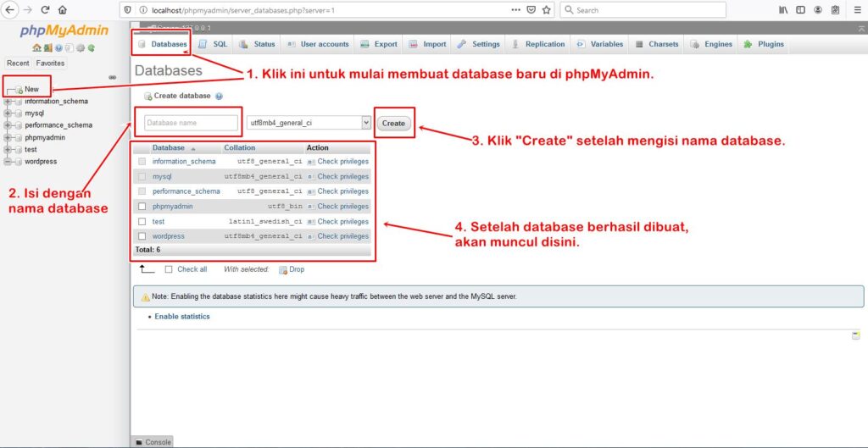Open page actions three-dot menu
Screen dimensions: 868x448
[516, 10]
